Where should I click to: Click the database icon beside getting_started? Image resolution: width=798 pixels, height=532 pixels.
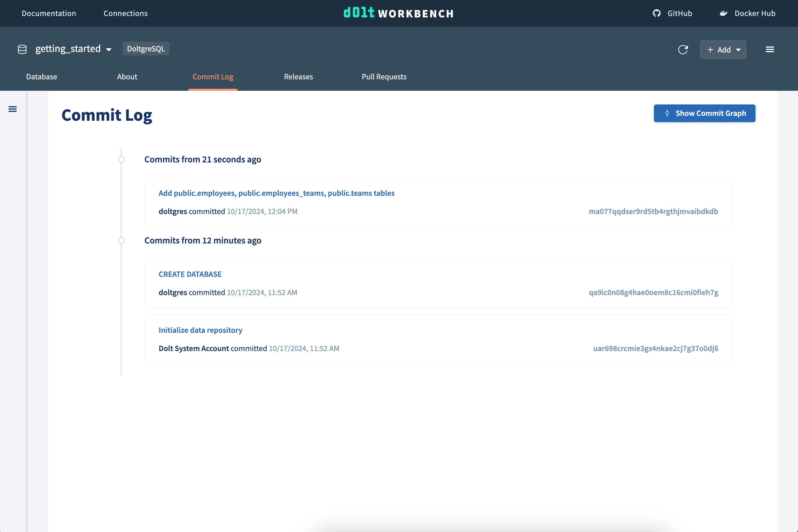pos(22,49)
